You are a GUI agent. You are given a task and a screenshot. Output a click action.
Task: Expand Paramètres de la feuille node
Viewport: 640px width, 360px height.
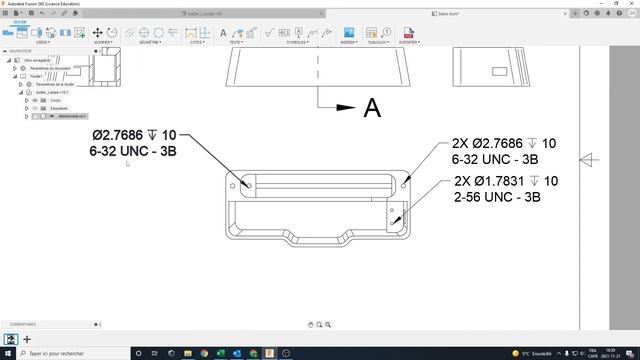(x=20, y=84)
